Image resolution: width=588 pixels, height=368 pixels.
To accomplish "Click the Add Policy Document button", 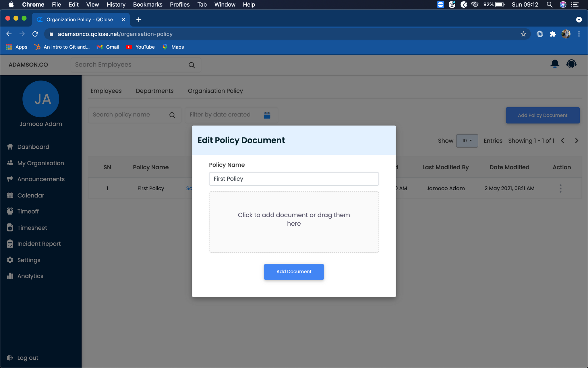I will point(542,115).
